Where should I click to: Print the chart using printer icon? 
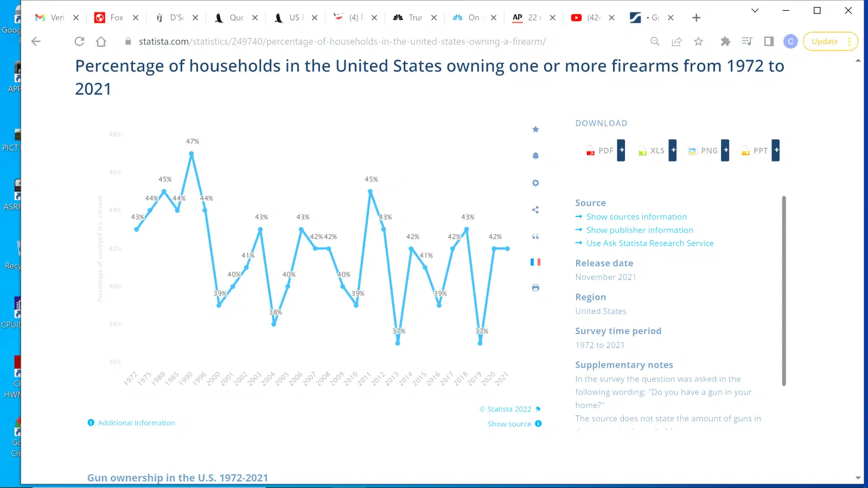535,288
